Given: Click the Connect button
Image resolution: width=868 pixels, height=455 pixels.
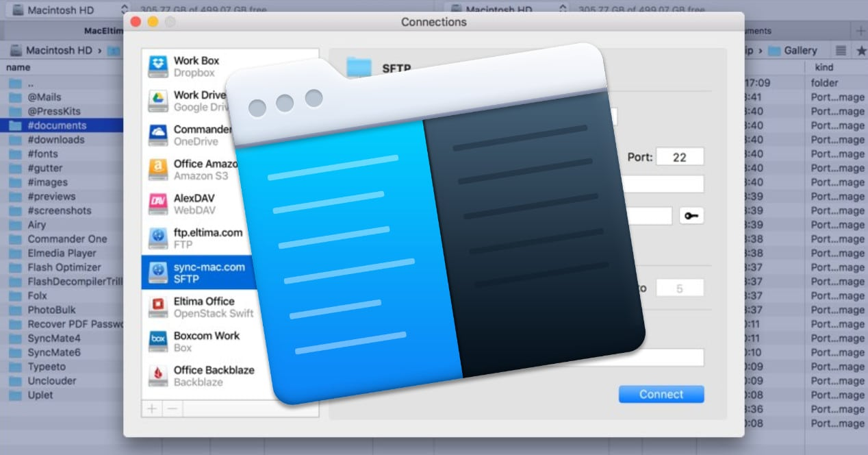Looking at the screenshot, I should click(661, 394).
